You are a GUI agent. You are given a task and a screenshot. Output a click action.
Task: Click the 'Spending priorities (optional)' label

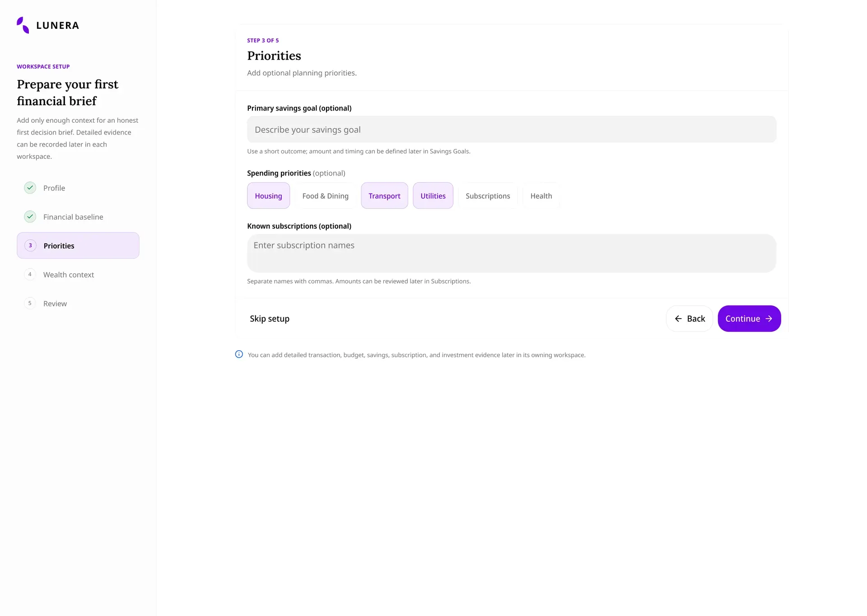(x=296, y=173)
